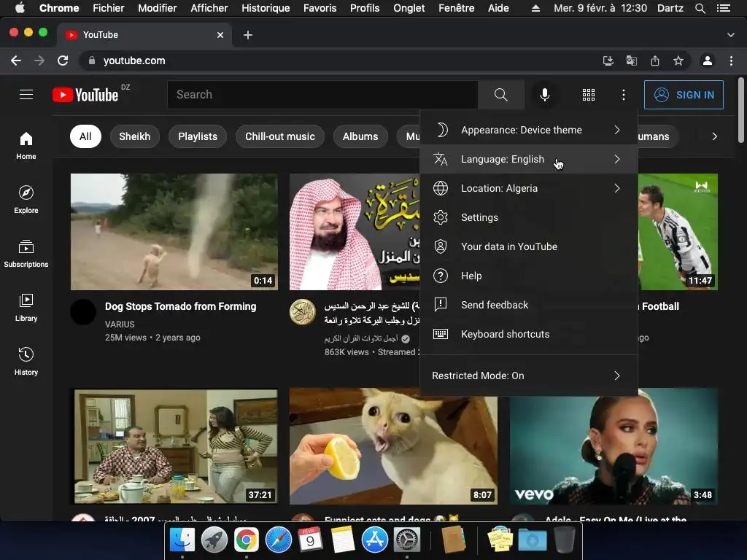Open the Favoris menu in the menu bar

click(x=320, y=8)
